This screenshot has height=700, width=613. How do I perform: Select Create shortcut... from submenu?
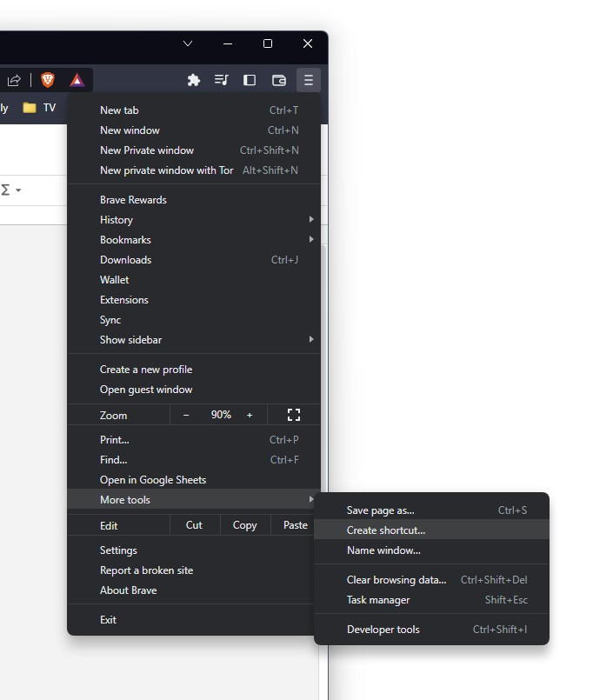pos(386,530)
